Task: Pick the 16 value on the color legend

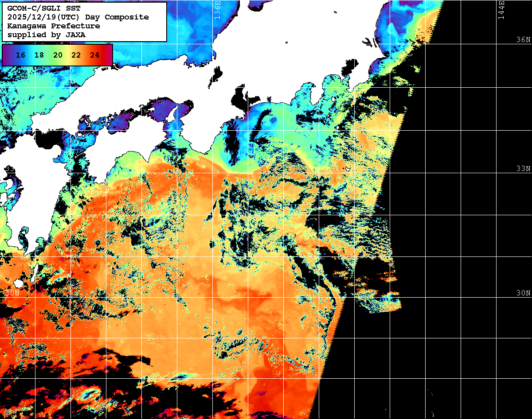Action: tap(20, 55)
